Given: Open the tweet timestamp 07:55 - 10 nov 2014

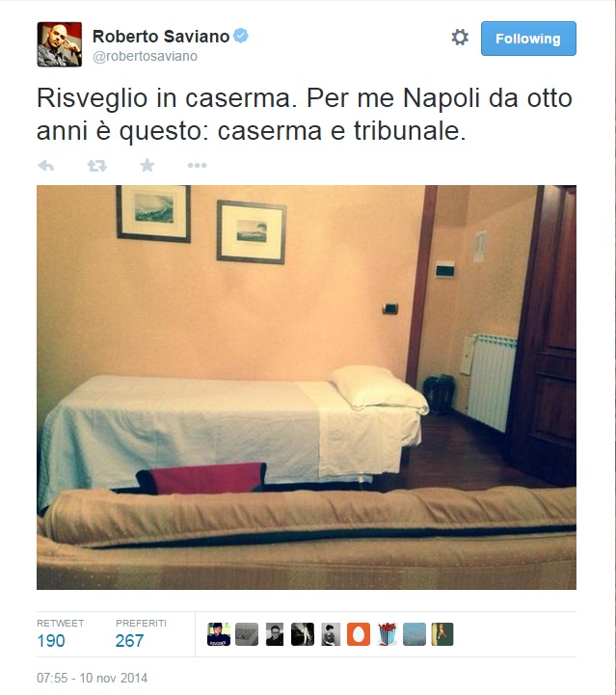Looking at the screenshot, I should pos(93,678).
